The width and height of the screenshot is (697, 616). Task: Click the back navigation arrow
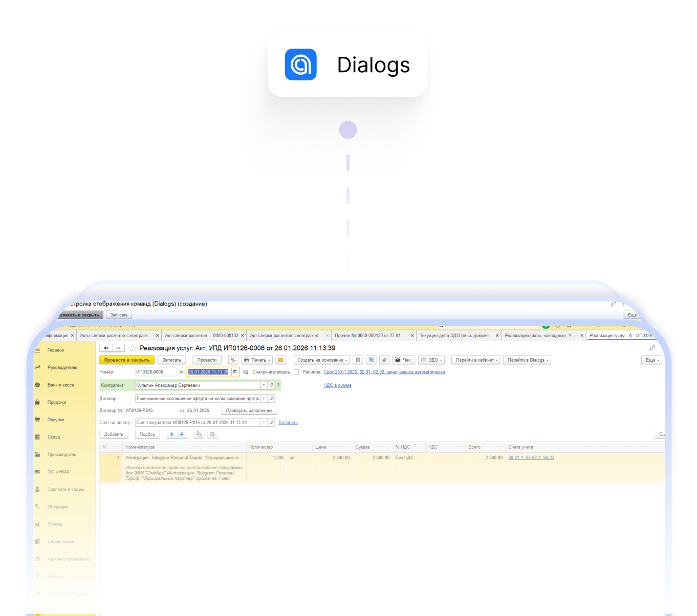pos(106,348)
